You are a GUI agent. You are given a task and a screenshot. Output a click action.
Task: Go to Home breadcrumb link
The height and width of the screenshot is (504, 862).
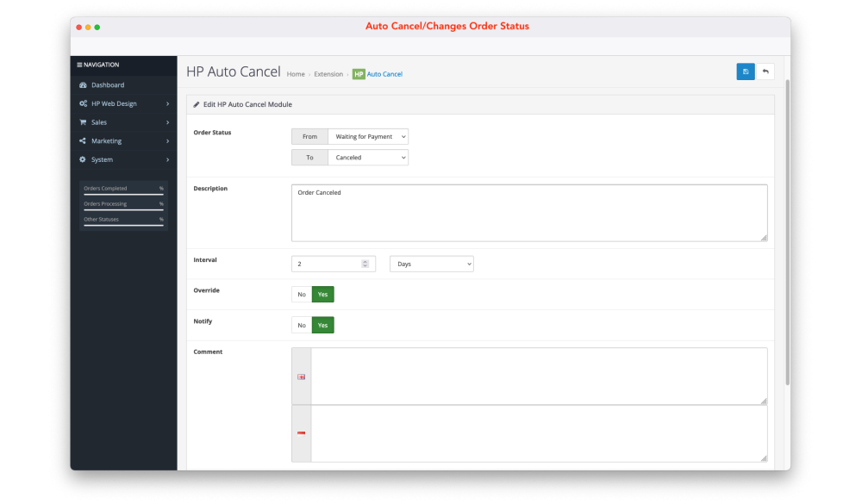296,75
